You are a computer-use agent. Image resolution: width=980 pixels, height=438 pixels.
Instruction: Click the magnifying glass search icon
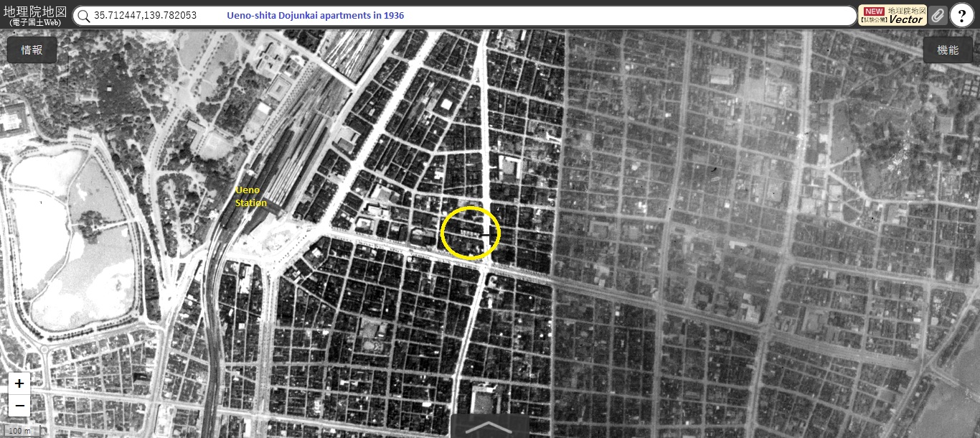pyautogui.click(x=83, y=16)
